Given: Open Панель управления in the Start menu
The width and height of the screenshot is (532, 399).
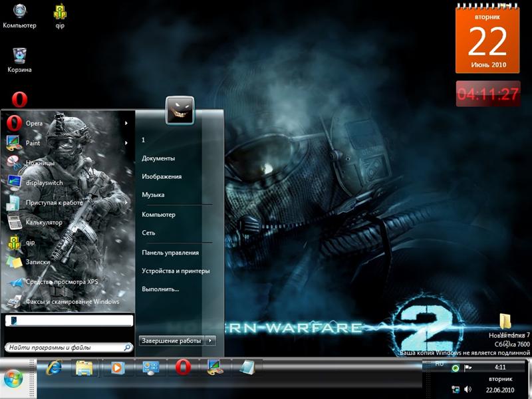Looking at the screenshot, I should click(170, 253).
